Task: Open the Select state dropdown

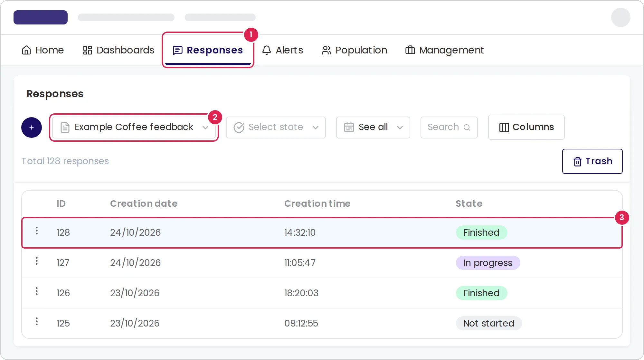Action: click(276, 128)
